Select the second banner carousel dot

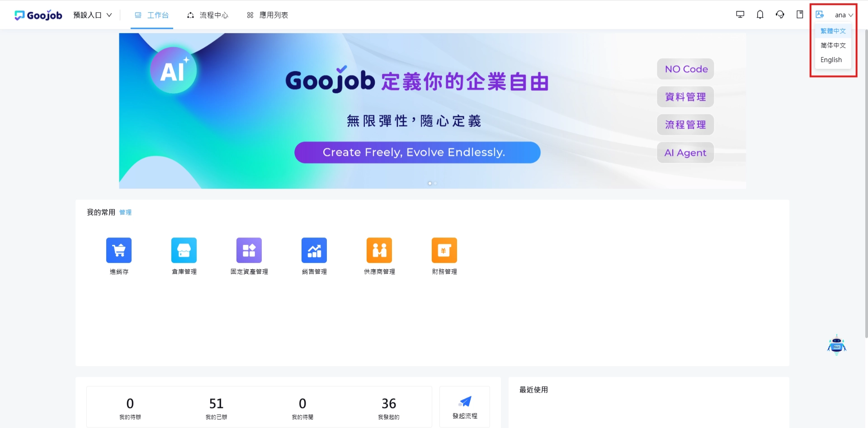pyautogui.click(x=435, y=183)
